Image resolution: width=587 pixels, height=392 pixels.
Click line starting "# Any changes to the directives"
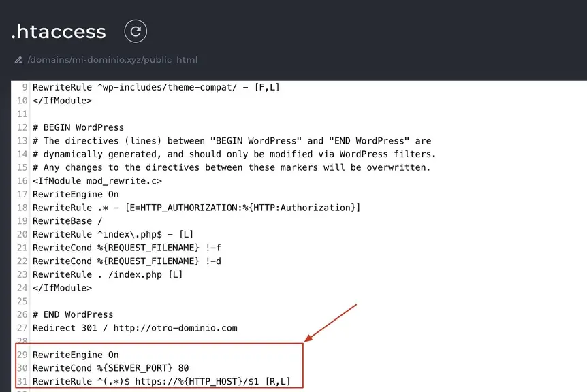click(232, 167)
